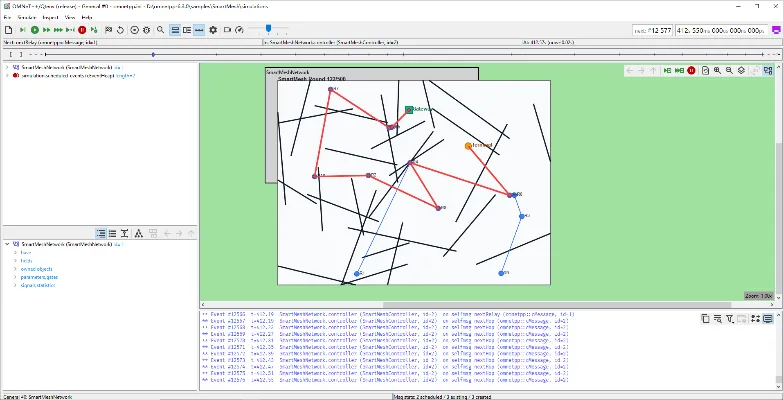Viewport: 783px width, 400px height.
Task: Open the log filter funnel icon
Action: 730,319
